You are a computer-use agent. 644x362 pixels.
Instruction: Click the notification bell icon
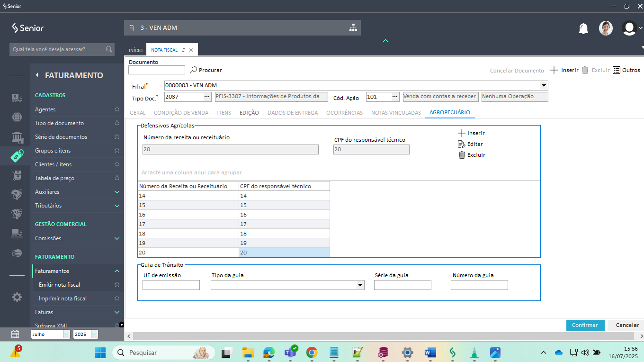pyautogui.click(x=583, y=28)
